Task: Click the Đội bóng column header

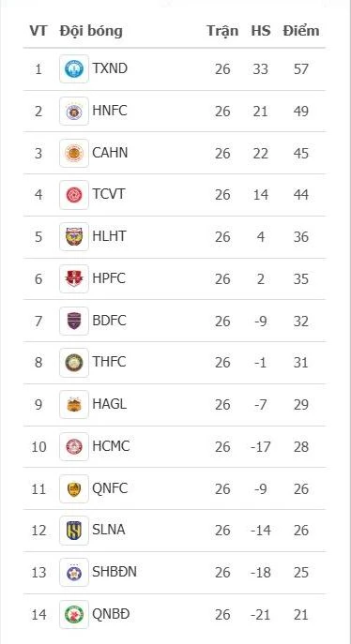Action: tap(91, 31)
